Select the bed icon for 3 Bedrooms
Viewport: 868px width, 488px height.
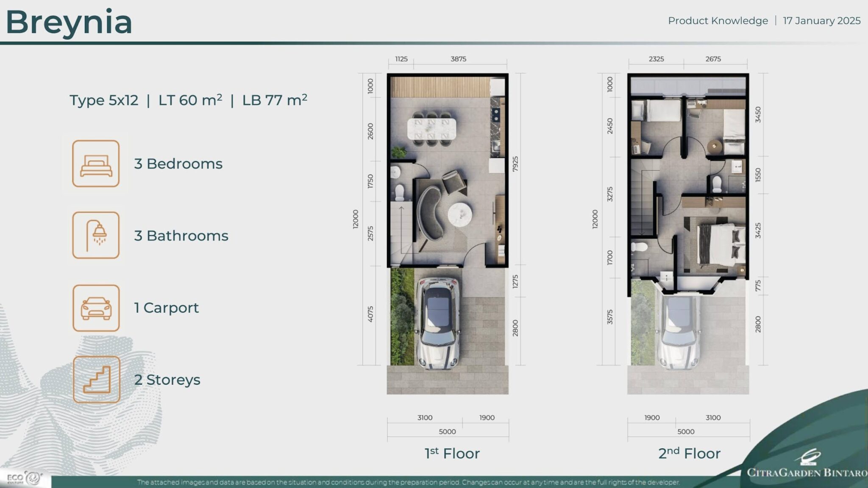point(96,164)
